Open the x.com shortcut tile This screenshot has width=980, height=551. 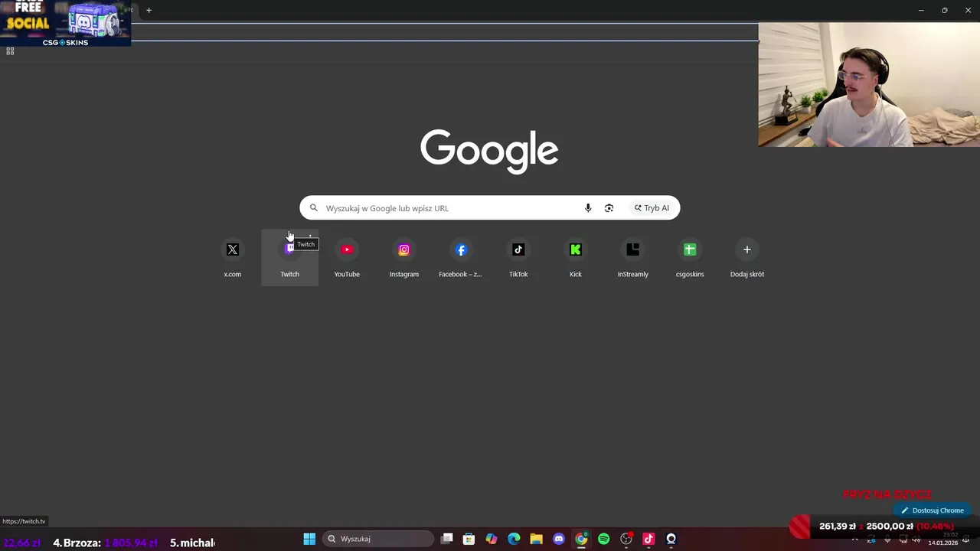(x=232, y=258)
